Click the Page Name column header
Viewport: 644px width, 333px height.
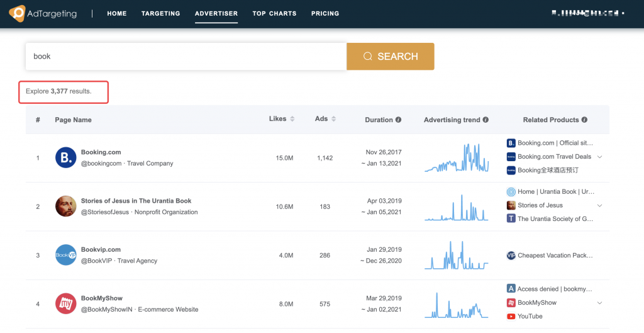click(x=73, y=120)
